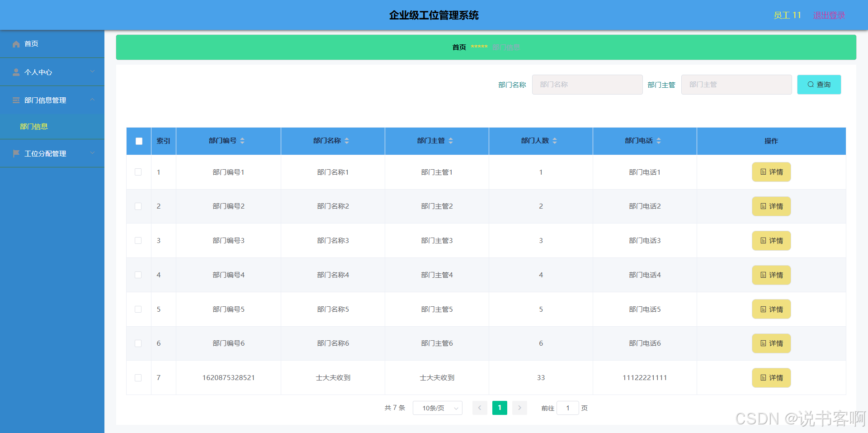Check the row 7 checkbox
The image size is (868, 433).
point(138,378)
